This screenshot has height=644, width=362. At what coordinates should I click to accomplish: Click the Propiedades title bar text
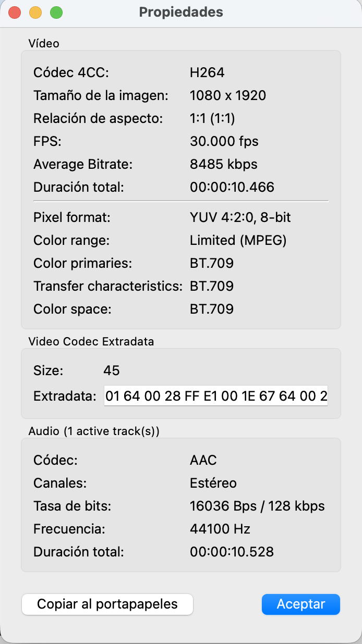[181, 12]
